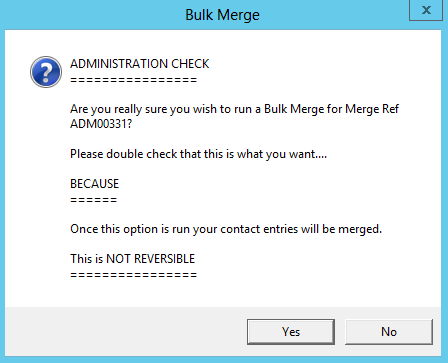Click the words 'Merge Ref' in the question
The height and width of the screenshot is (363, 448).
[x=372, y=109]
